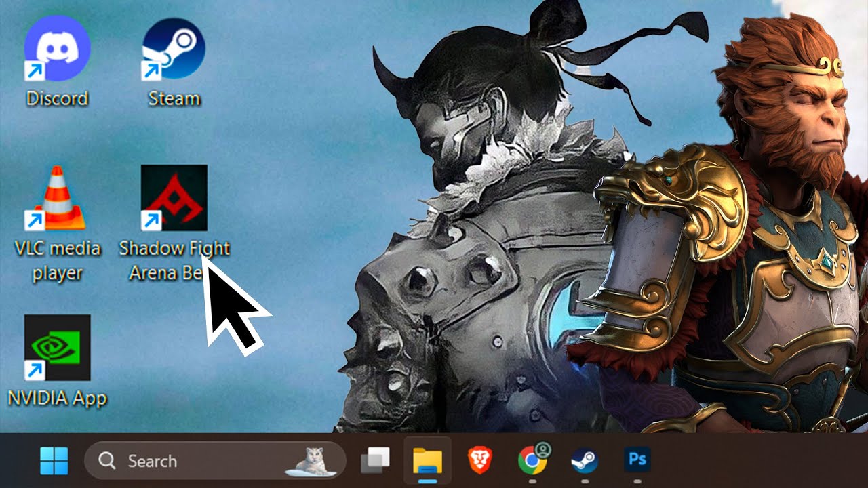Click the "Steam" desktop label
The height and width of the screenshot is (488, 868).
pyautogui.click(x=174, y=99)
